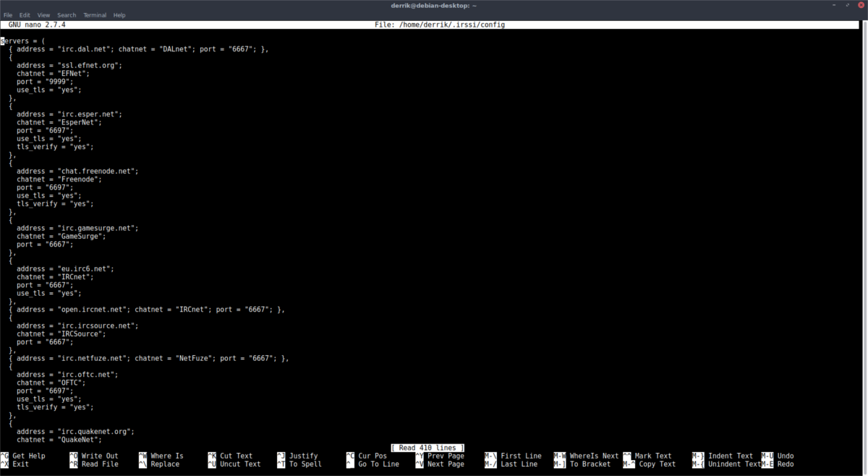The height and width of the screenshot is (476, 868).
Task: Click the chatnet = "GameSurge" line
Action: coord(61,237)
